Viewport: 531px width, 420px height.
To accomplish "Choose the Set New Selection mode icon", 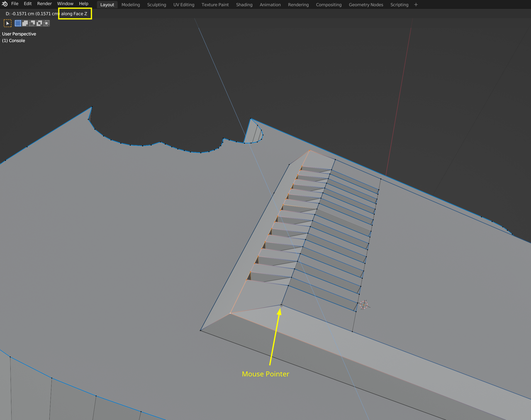I will pyautogui.click(x=18, y=23).
